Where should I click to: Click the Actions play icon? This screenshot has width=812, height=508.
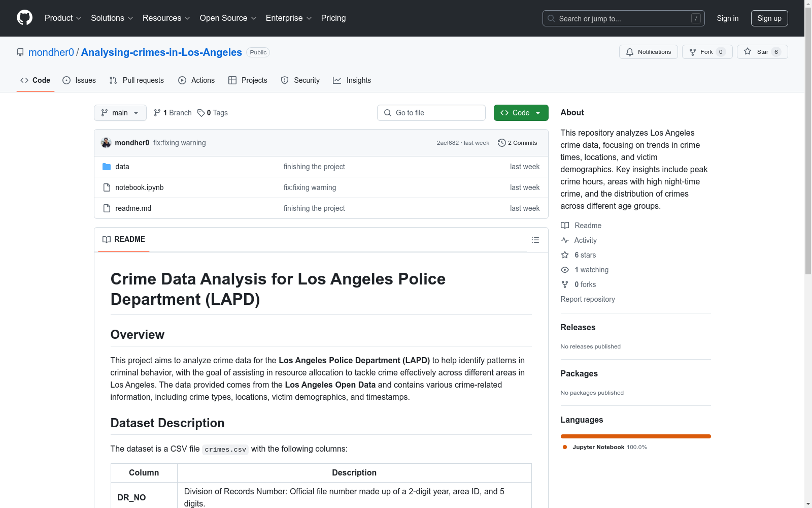pyautogui.click(x=182, y=80)
